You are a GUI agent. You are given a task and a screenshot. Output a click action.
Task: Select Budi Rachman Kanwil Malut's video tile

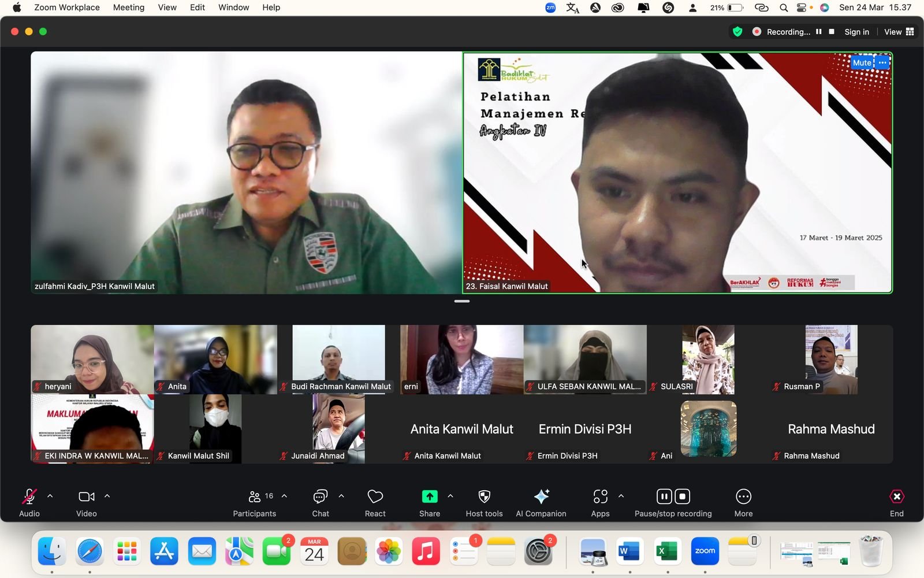tap(338, 359)
